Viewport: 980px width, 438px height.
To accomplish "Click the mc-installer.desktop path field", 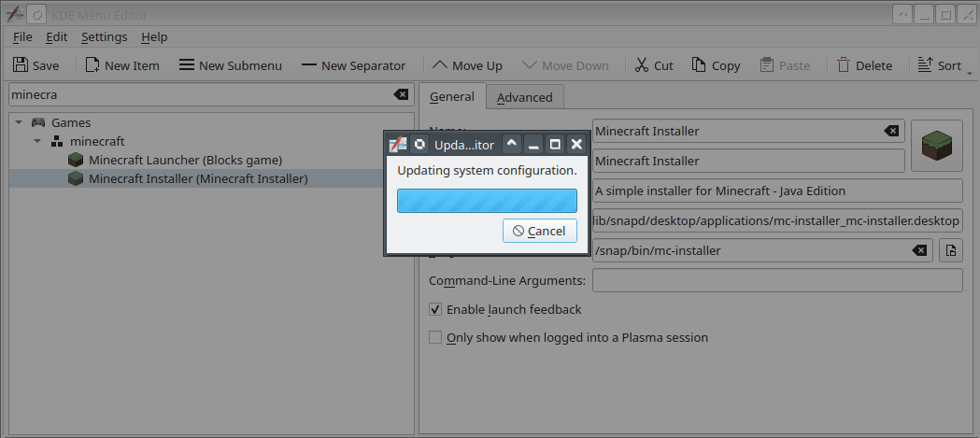I will [777, 220].
